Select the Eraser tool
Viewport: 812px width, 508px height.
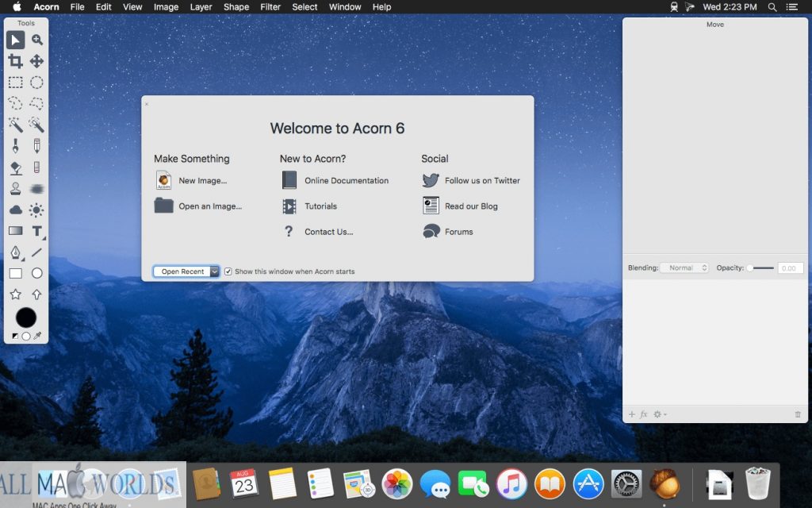36,167
